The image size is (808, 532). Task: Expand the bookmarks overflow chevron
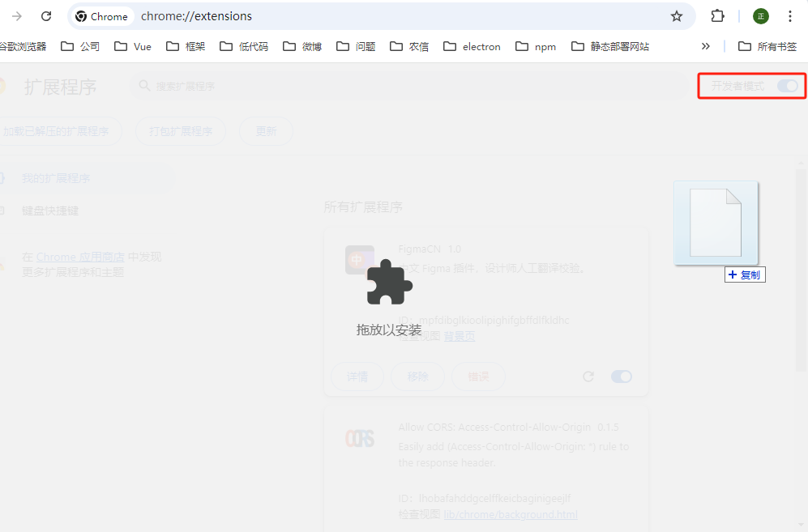tap(705, 46)
